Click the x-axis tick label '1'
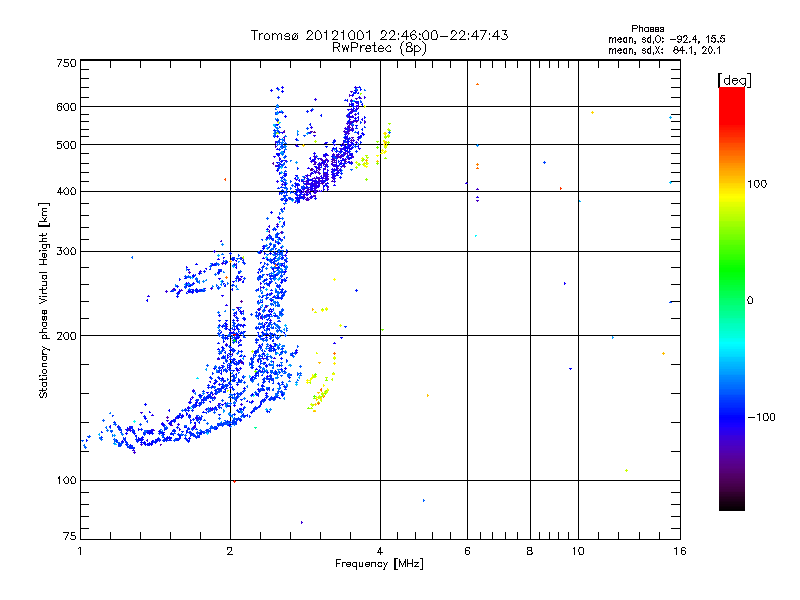 tap(80, 551)
